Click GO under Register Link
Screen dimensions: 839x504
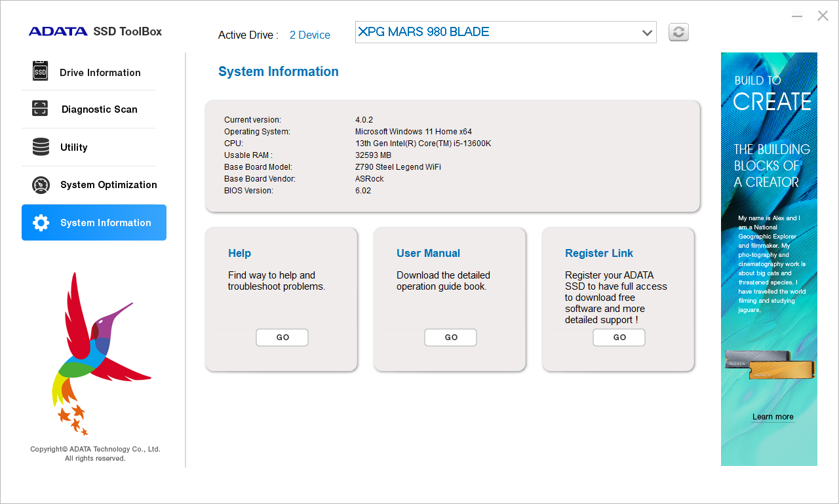[619, 338]
